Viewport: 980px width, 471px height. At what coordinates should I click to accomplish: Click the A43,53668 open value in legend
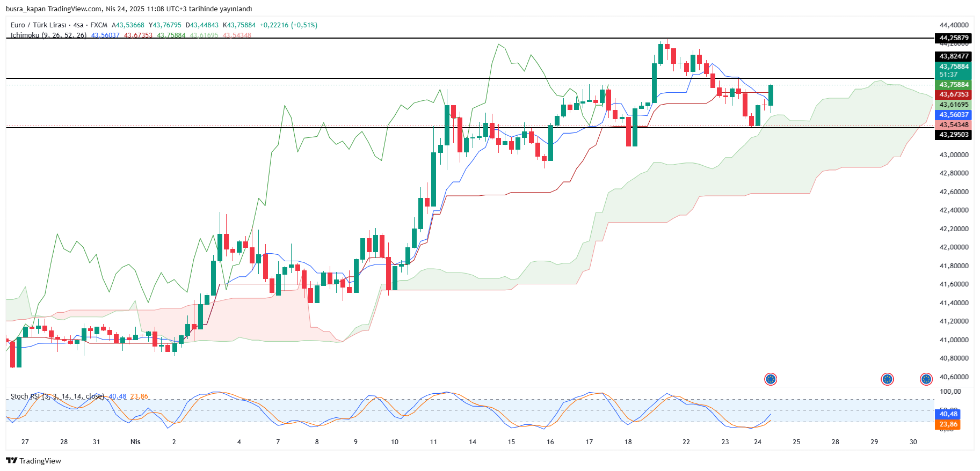pyautogui.click(x=128, y=25)
